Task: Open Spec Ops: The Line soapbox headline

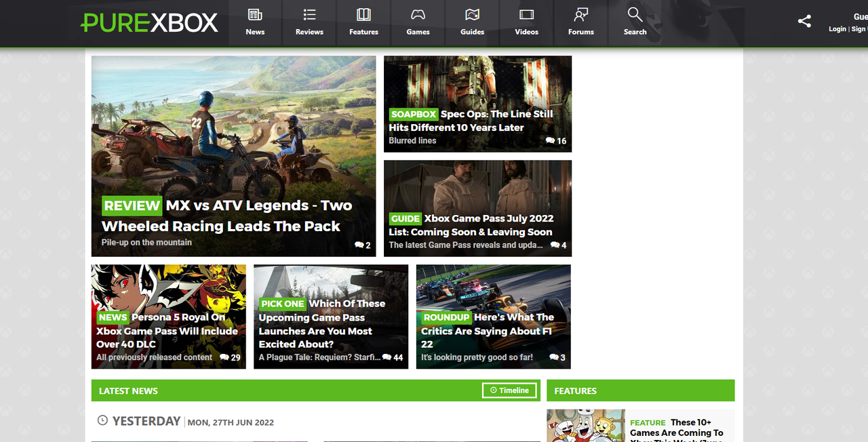Action: tap(471, 121)
